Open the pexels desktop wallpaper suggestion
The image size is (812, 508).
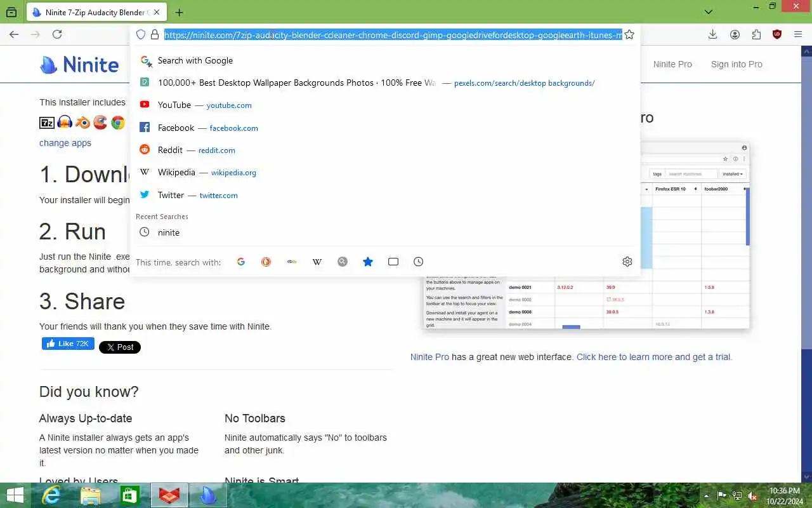click(x=385, y=83)
